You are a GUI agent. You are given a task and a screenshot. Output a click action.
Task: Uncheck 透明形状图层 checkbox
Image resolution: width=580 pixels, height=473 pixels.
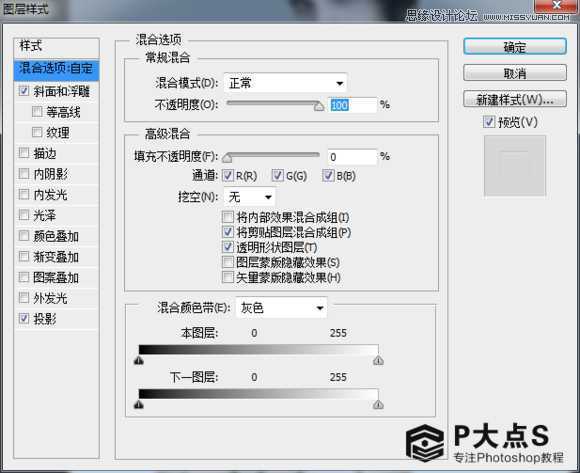[x=227, y=247]
